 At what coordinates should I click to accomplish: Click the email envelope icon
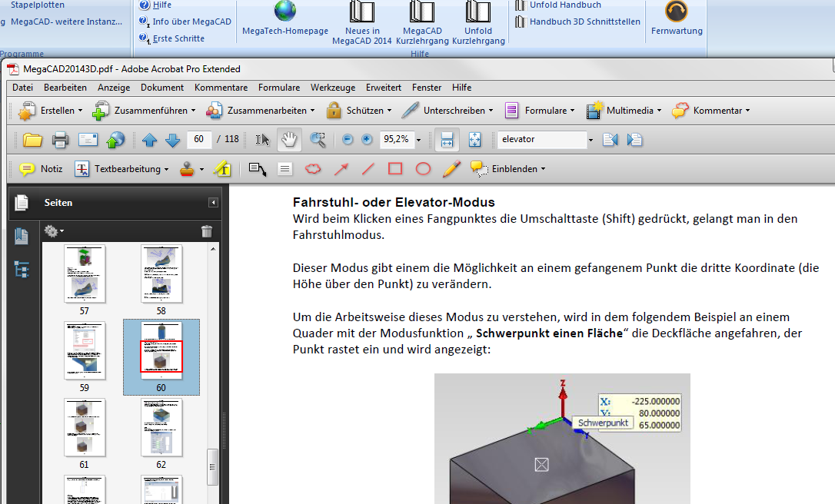click(x=88, y=139)
